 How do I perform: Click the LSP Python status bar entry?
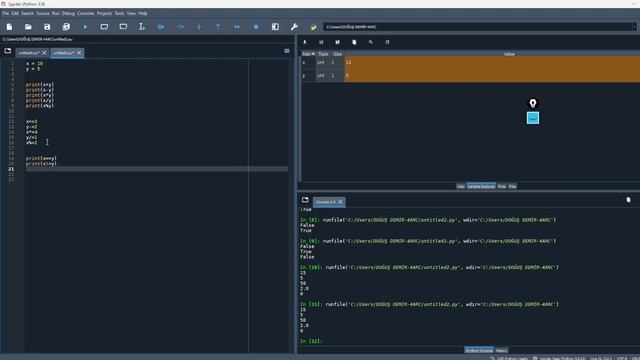[509, 358]
